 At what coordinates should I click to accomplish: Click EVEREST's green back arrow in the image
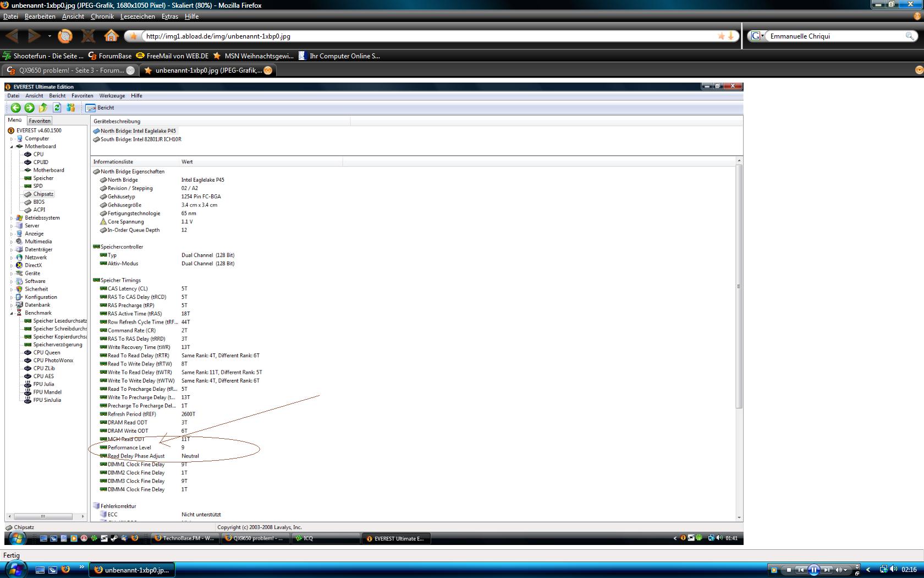(x=16, y=108)
